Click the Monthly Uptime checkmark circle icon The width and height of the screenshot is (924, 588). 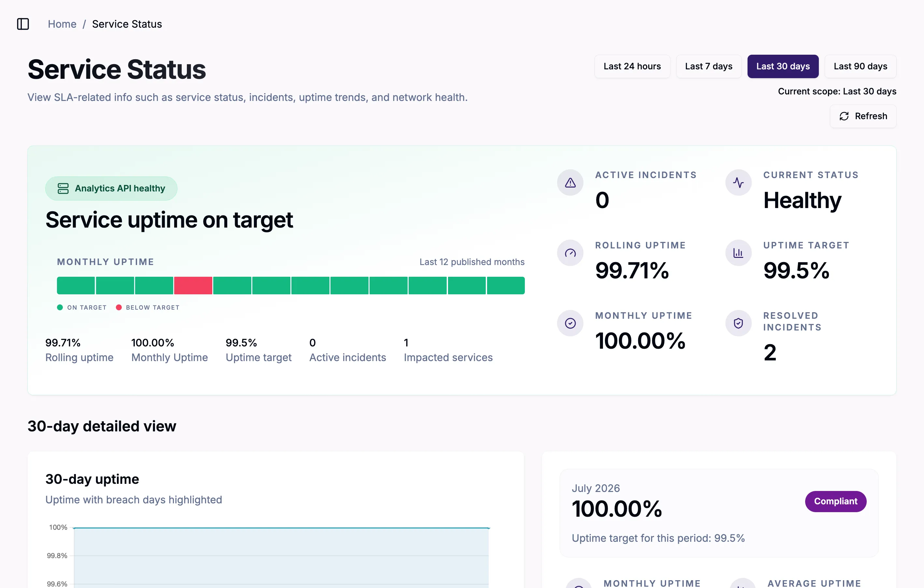pyautogui.click(x=570, y=323)
